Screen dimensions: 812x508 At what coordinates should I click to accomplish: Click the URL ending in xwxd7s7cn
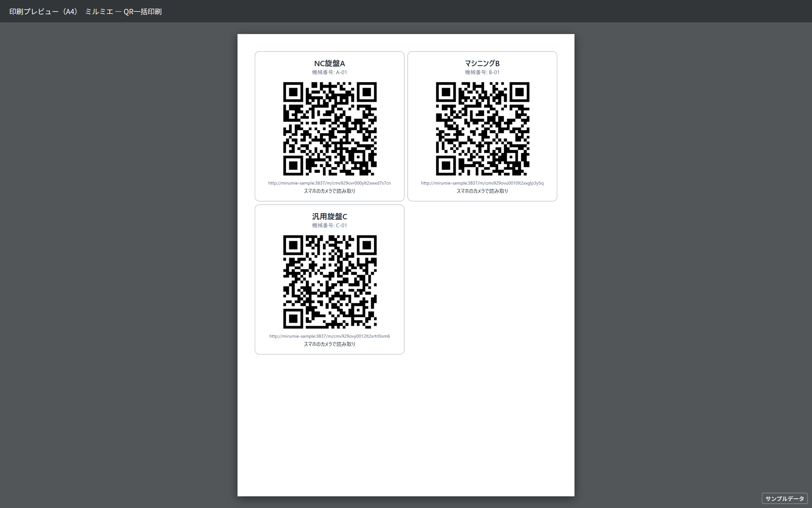point(330,183)
